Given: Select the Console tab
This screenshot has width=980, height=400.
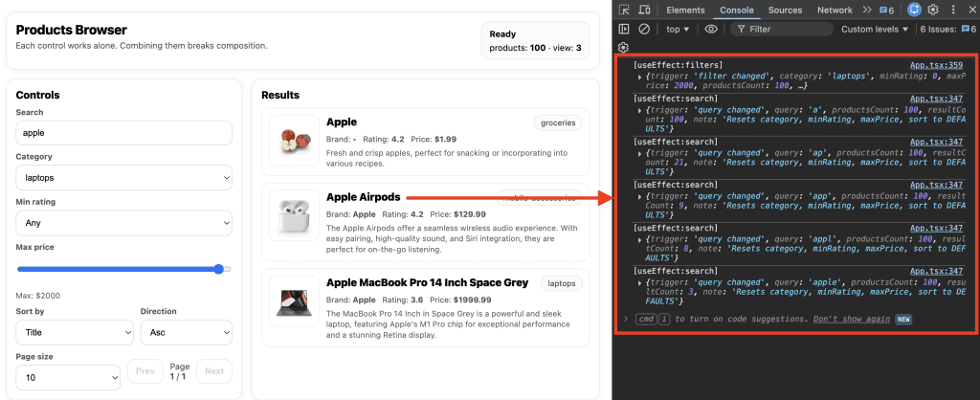Looking at the screenshot, I should point(736,10).
